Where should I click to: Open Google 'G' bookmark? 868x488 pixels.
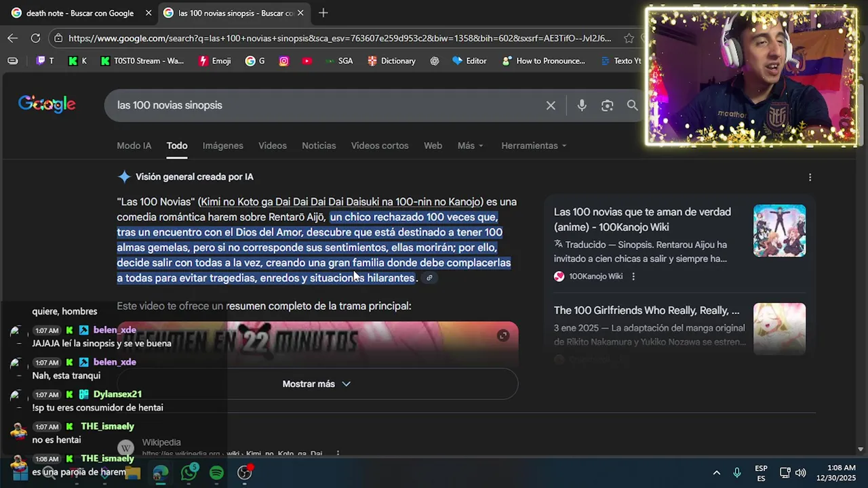(255, 60)
